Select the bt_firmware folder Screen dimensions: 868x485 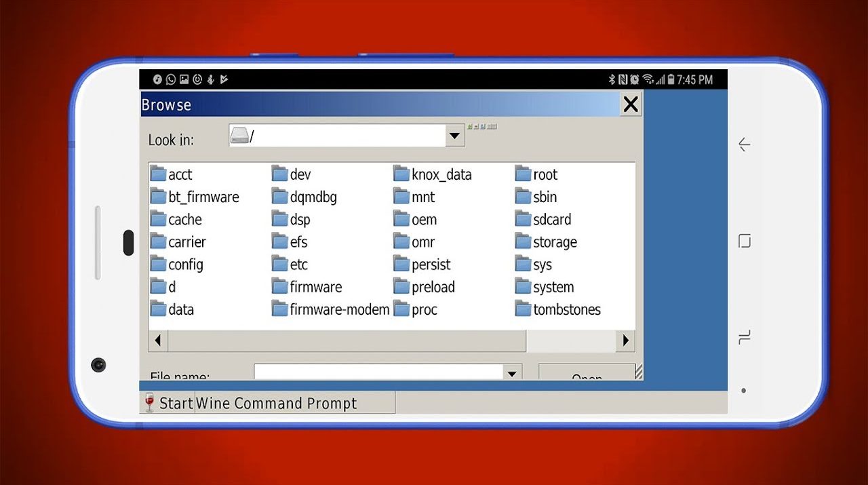[203, 197]
